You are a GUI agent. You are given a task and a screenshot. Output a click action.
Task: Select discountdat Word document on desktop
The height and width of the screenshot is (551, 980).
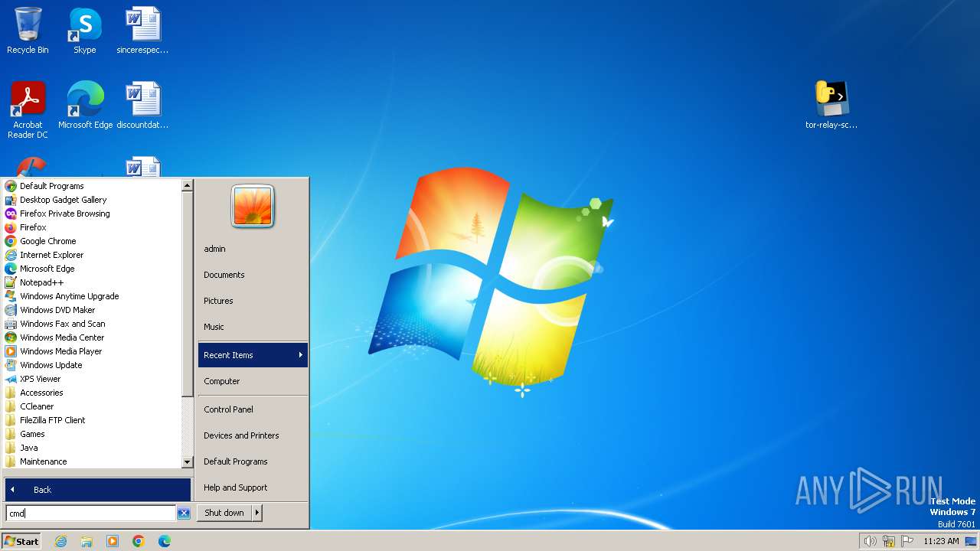142,106
